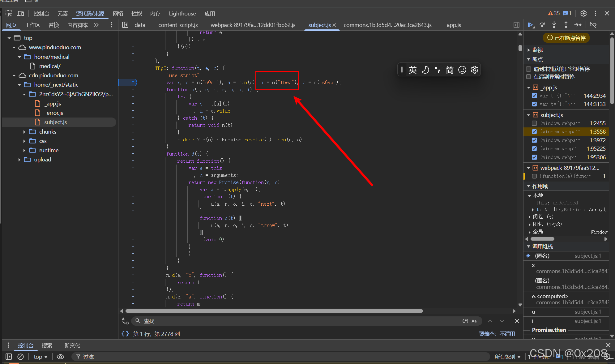Expand the runtime folder
This screenshot has width=615, height=364.
click(x=24, y=150)
